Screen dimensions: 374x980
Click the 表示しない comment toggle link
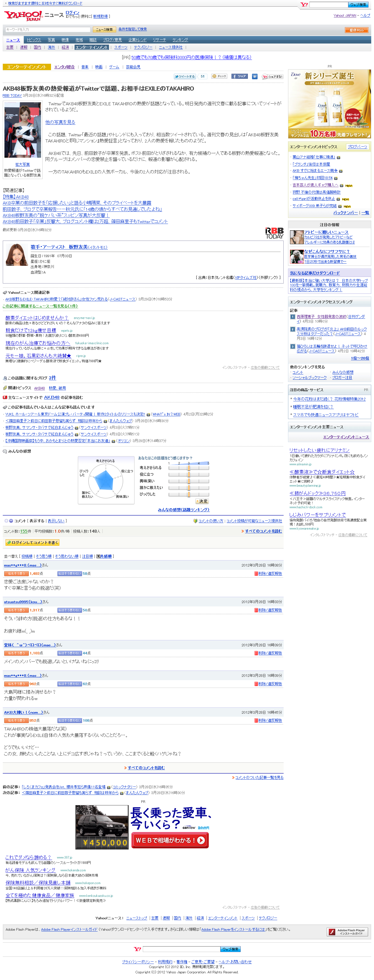click(x=56, y=521)
